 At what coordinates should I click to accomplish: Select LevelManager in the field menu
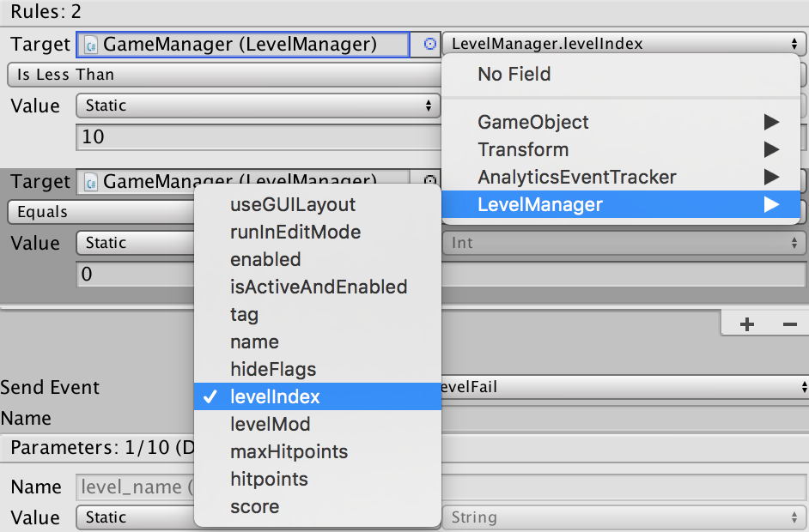point(621,205)
